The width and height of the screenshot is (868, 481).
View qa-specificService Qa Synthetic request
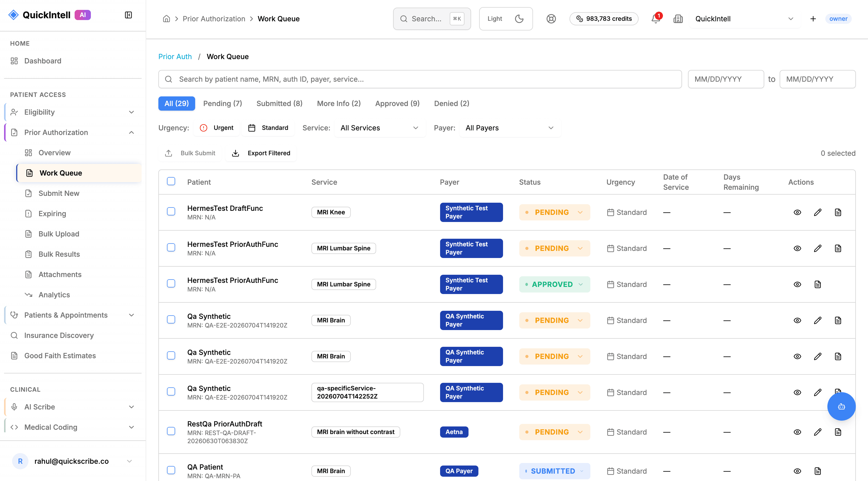(x=797, y=392)
